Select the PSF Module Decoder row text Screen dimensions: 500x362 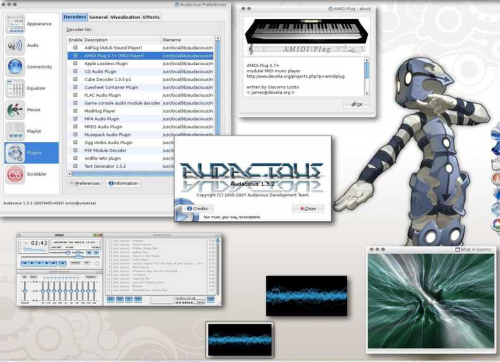coord(105,150)
